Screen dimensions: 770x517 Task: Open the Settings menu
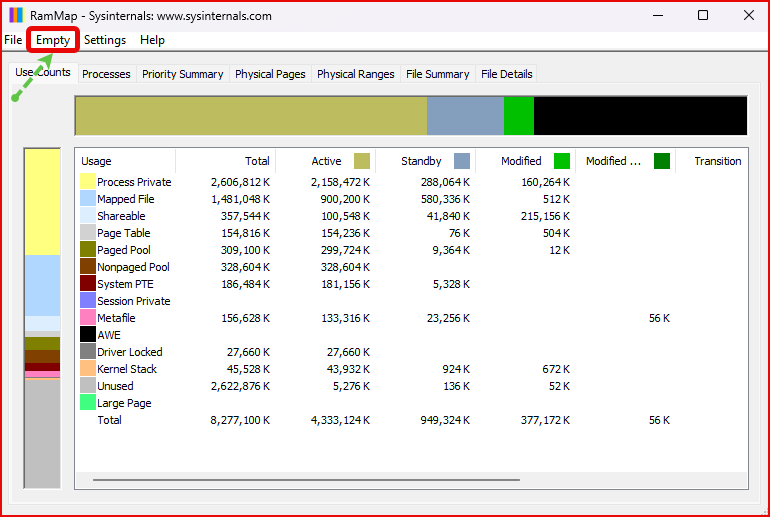(x=105, y=40)
